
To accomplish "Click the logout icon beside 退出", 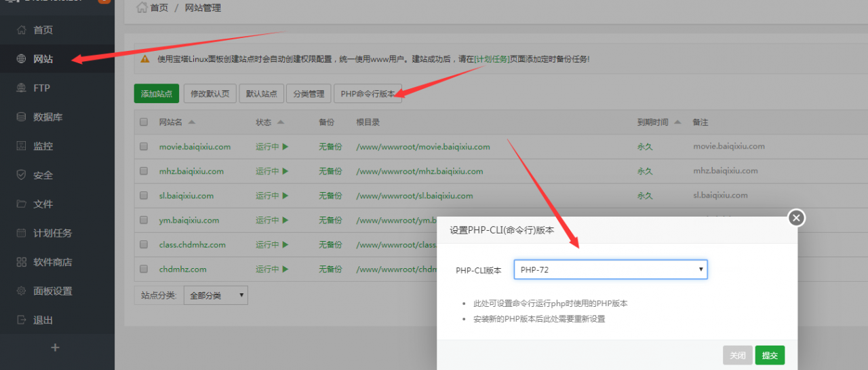I will pos(21,320).
